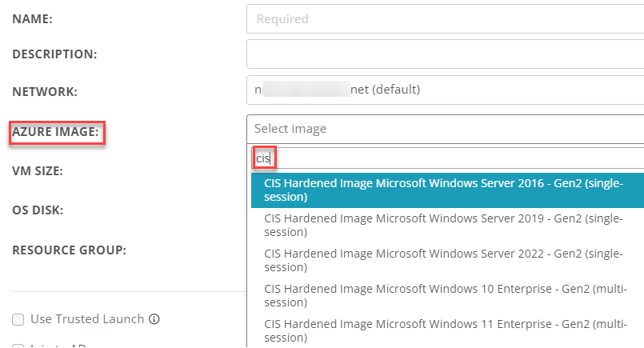
Task: Open the Select image dropdown
Action: [x=446, y=129]
